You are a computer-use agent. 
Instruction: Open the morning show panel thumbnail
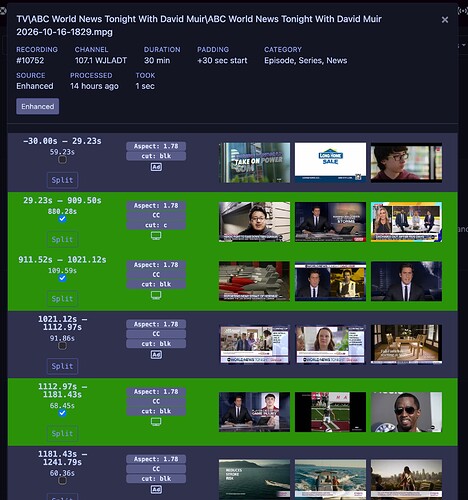click(x=406, y=222)
